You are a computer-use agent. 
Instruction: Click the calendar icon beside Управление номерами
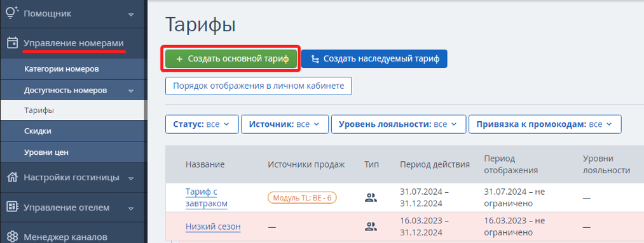pos(13,43)
